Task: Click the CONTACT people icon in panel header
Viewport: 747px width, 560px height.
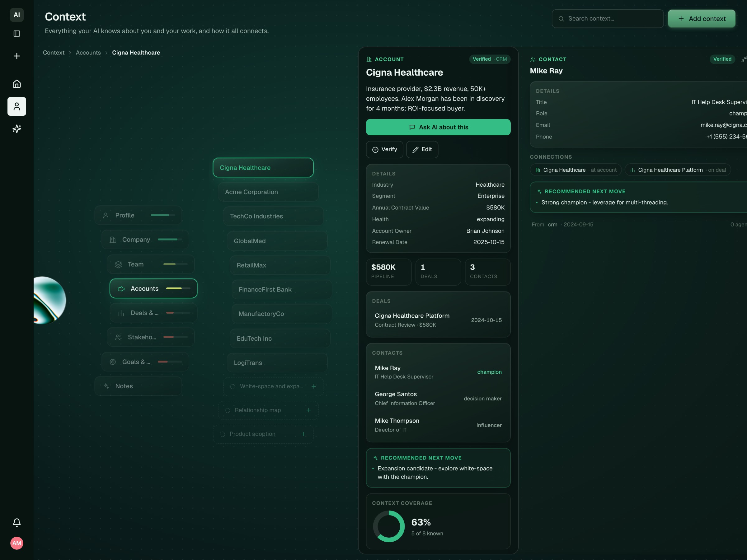Action: click(x=533, y=59)
